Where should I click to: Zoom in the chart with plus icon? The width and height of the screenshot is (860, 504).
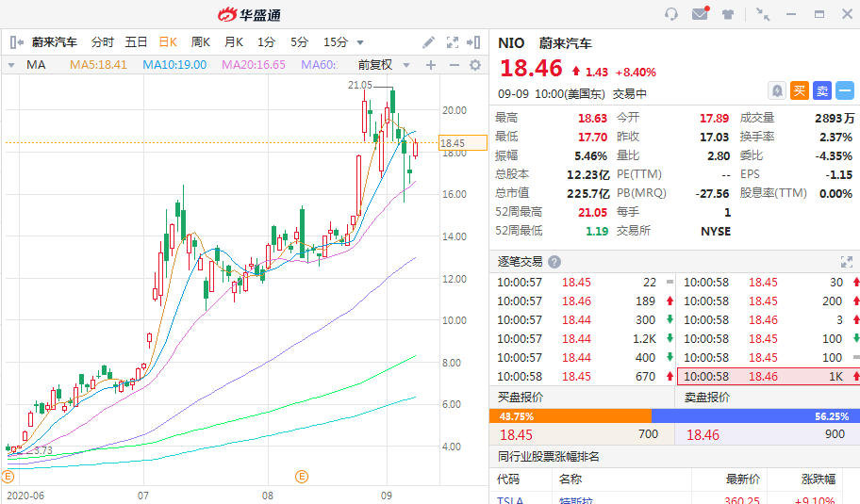click(431, 65)
